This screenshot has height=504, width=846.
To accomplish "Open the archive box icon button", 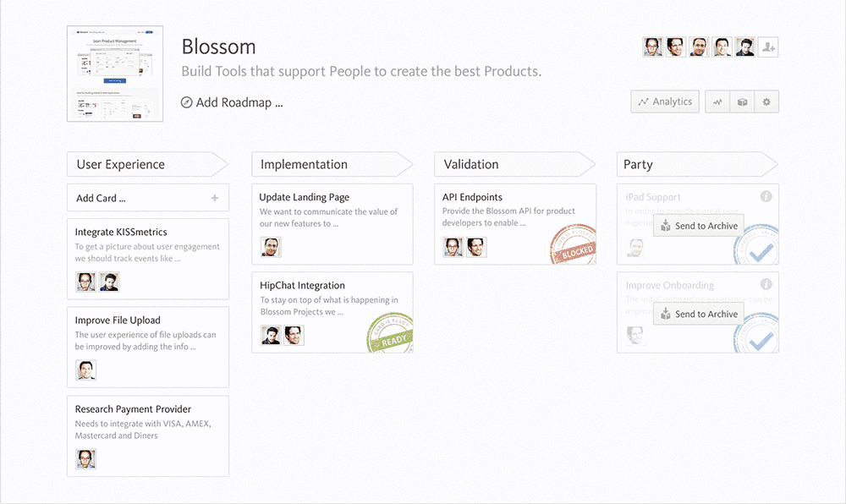I will point(742,101).
